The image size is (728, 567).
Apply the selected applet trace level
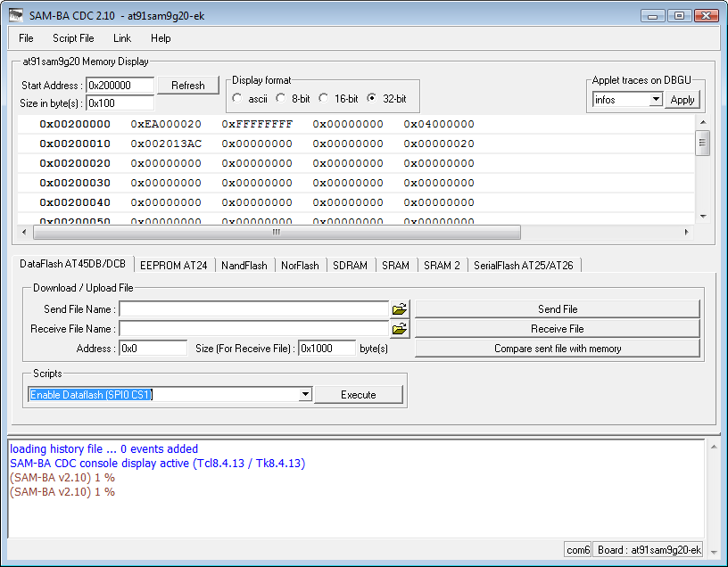coord(682,100)
